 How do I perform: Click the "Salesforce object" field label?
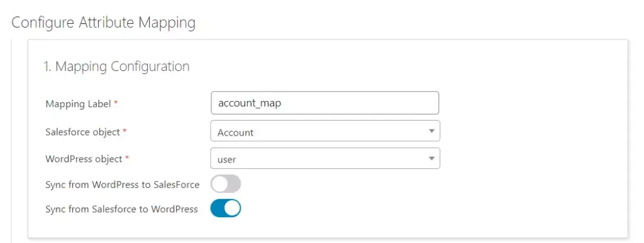coord(82,132)
